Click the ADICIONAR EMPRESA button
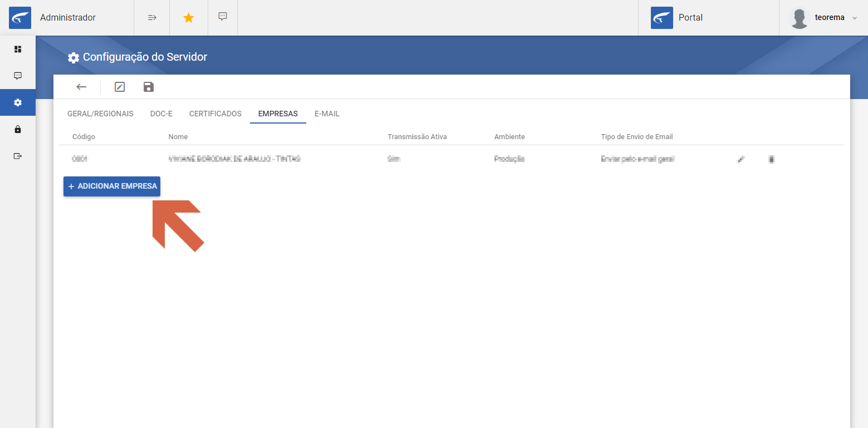 tap(112, 186)
